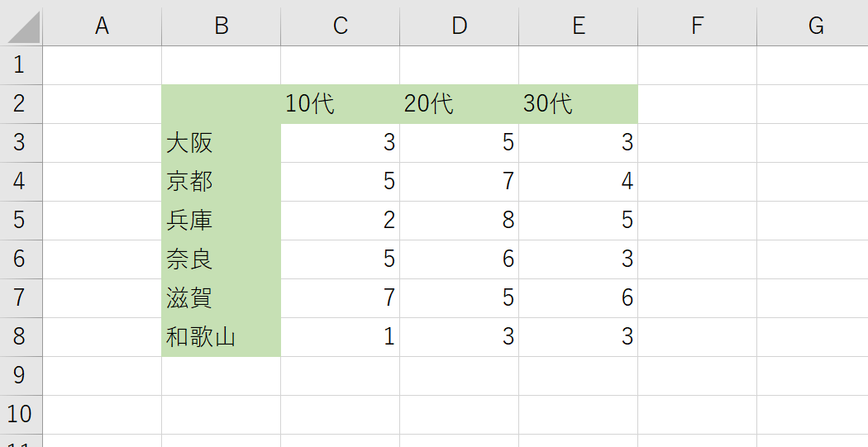Select row 9 header
868x447 pixels.
click(21, 376)
